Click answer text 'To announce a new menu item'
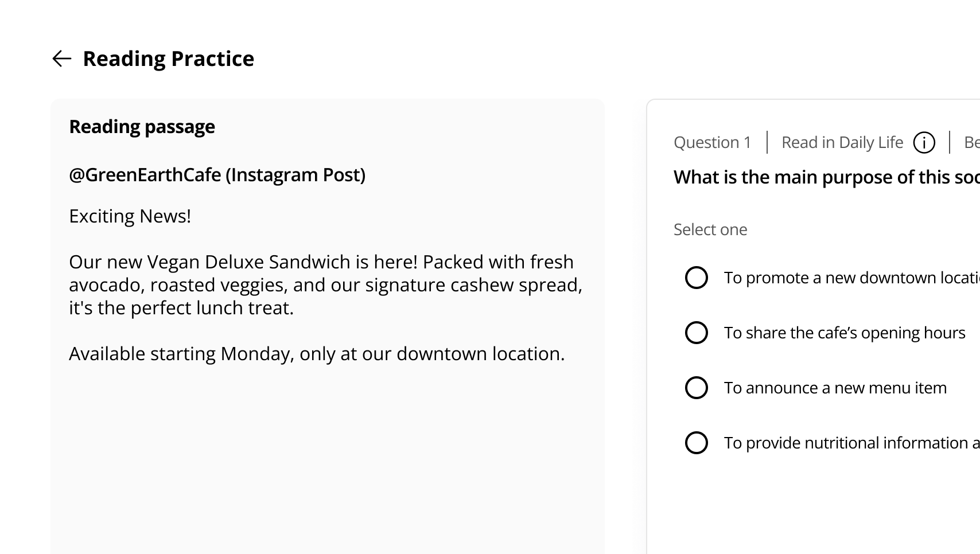Screen dimensions: 980x554 835,388
